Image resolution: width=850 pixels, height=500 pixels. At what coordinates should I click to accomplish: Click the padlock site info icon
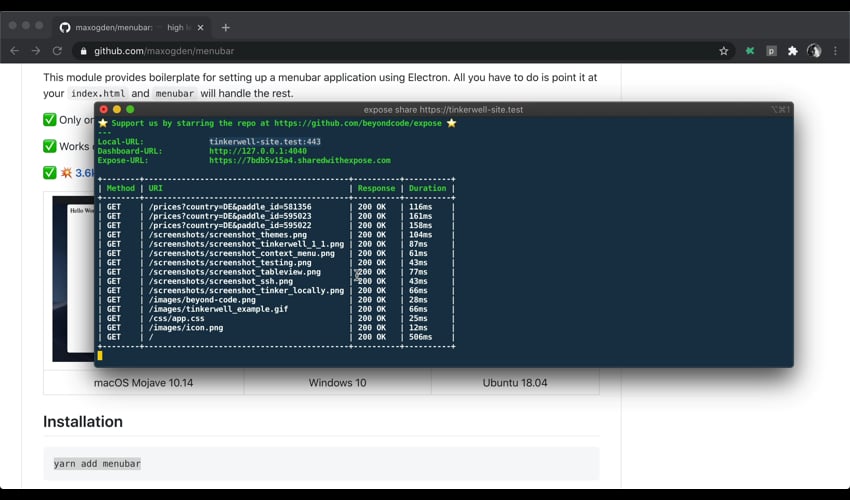[83, 51]
